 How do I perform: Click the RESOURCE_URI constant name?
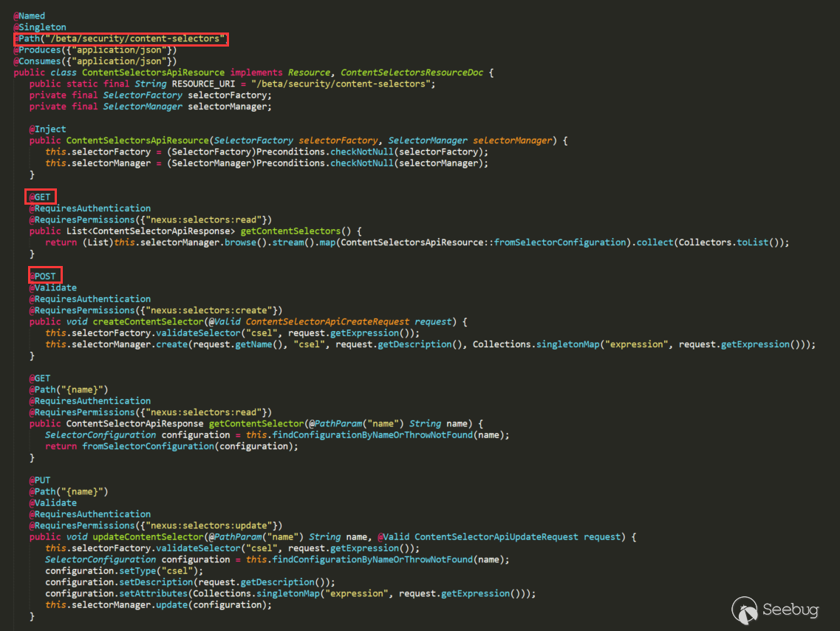[x=203, y=84]
